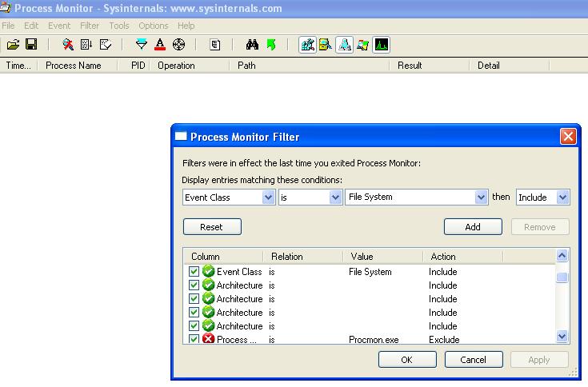
Task: Toggle the Autoscroll toolbar icon
Action: click(86, 45)
